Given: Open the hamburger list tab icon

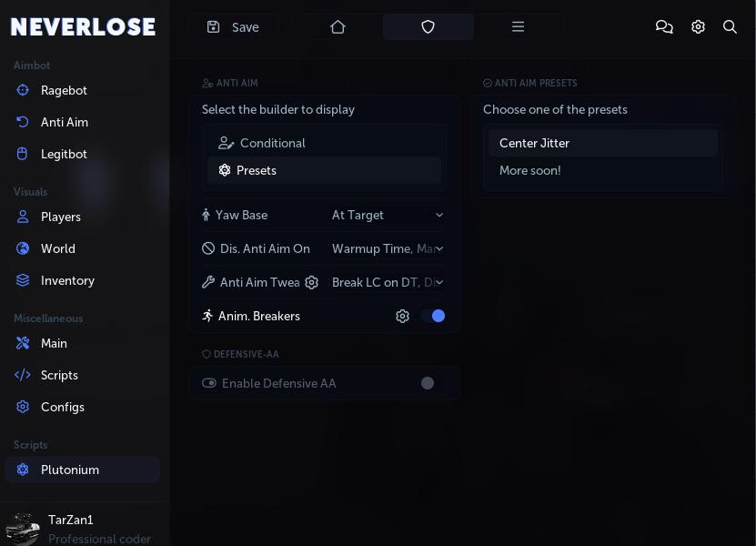Looking at the screenshot, I should pos(518,26).
